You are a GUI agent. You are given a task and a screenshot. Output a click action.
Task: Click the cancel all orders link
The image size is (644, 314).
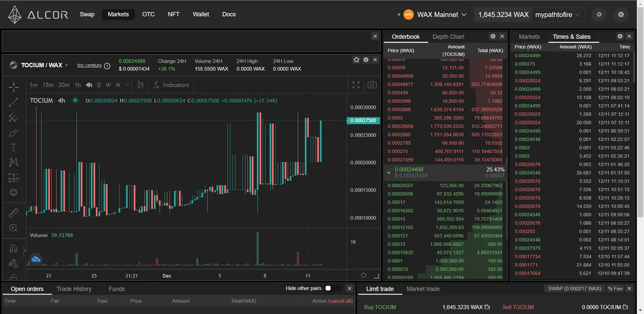340,301
